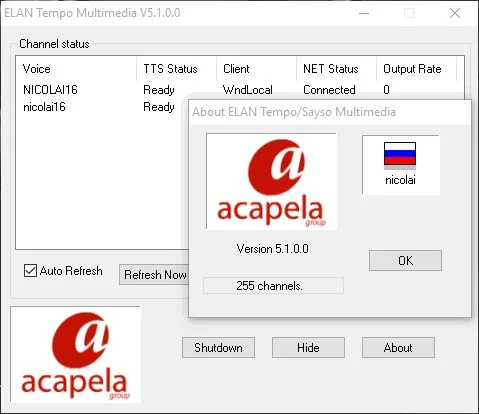Select the NICOLAI16 uppercase voice row
Viewport: 479px width, 414px height.
[x=239, y=90]
